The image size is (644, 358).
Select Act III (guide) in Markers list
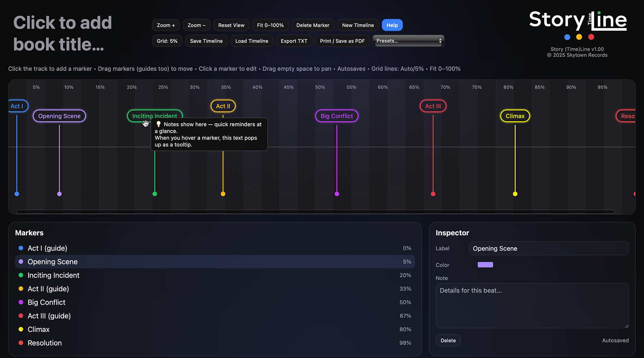[49, 316]
